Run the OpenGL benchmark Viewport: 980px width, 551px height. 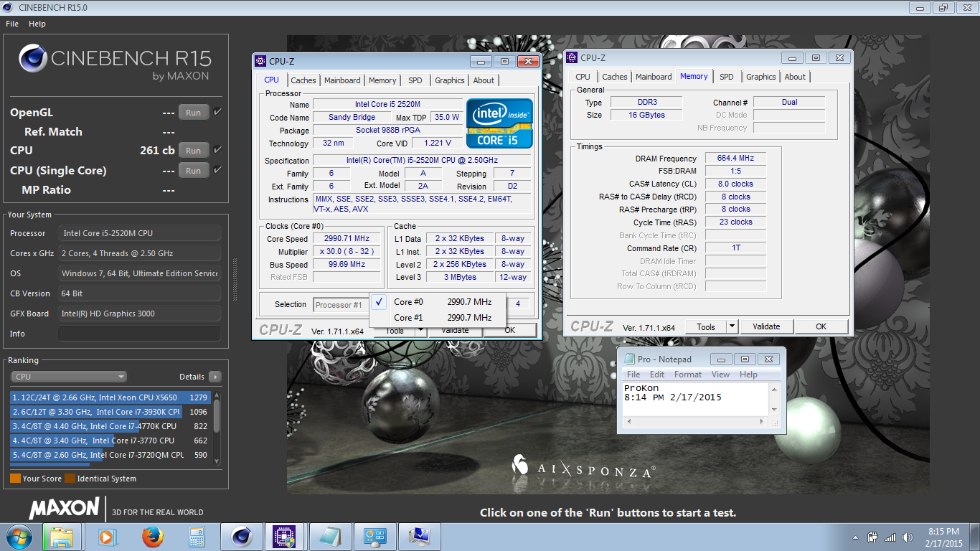[x=194, y=113]
